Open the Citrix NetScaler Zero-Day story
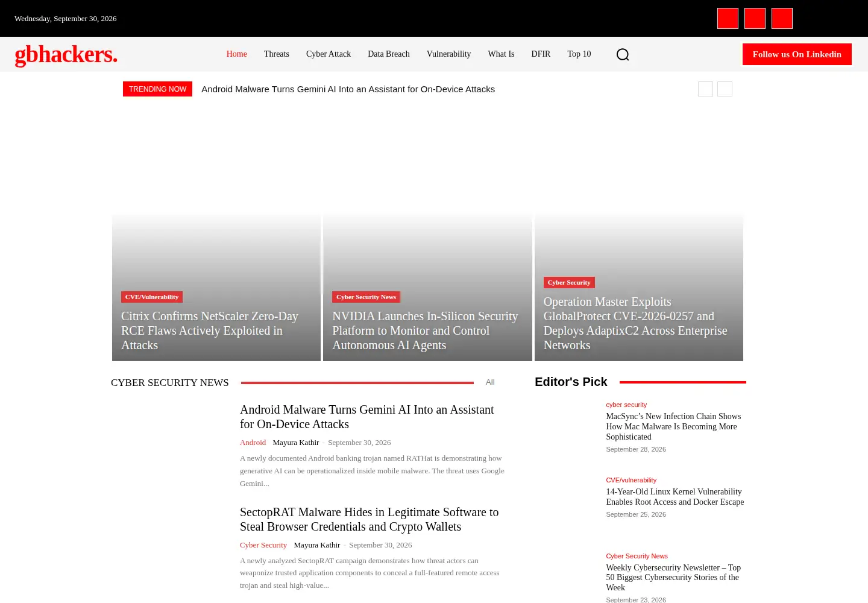Image resolution: width=868 pixels, height=603 pixels. pos(210,330)
